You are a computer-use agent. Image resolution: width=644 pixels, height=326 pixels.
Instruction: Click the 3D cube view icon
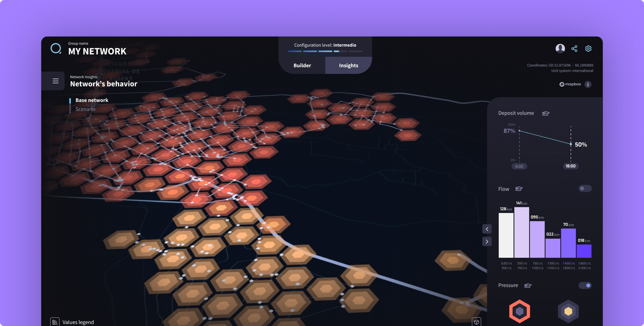pos(476,322)
